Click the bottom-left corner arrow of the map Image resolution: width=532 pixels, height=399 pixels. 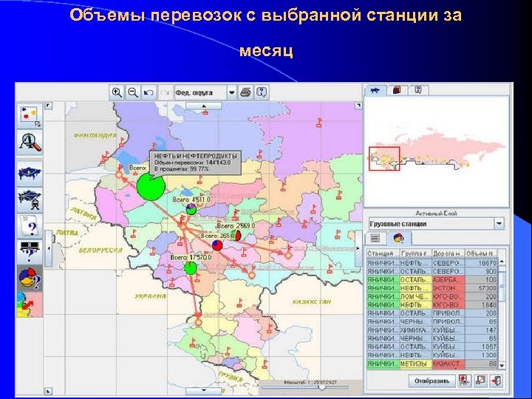[49, 391]
